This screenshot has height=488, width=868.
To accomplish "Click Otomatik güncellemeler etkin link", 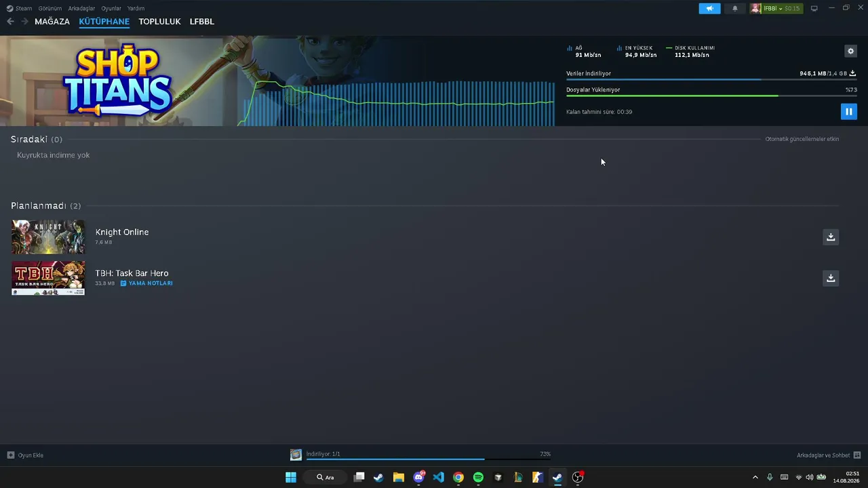I will (802, 139).
